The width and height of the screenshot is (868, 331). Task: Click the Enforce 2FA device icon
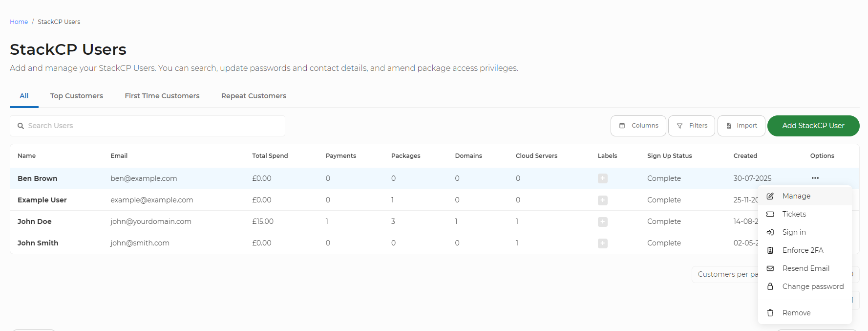point(770,250)
